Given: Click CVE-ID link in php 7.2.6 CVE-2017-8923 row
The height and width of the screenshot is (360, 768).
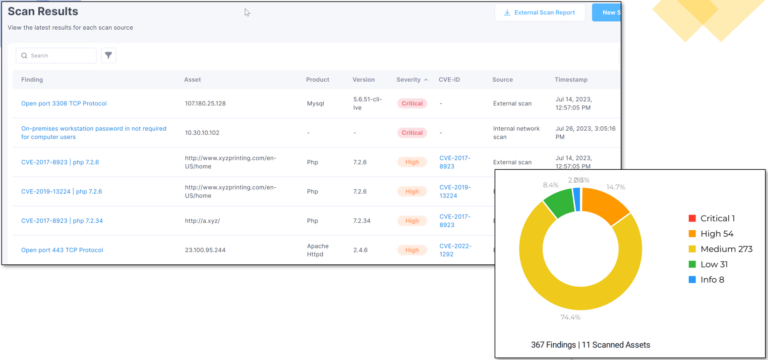Looking at the screenshot, I should (x=455, y=162).
